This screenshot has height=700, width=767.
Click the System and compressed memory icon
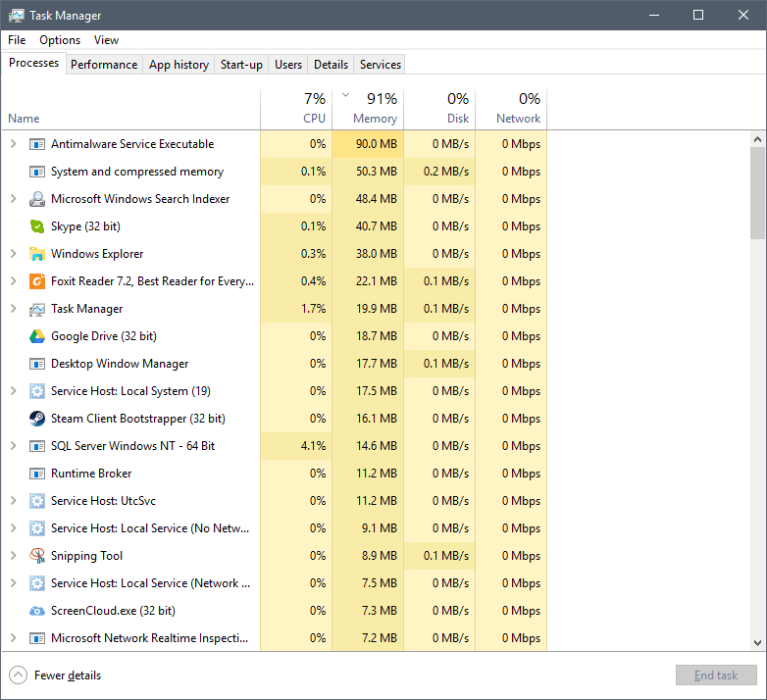pyautogui.click(x=37, y=172)
